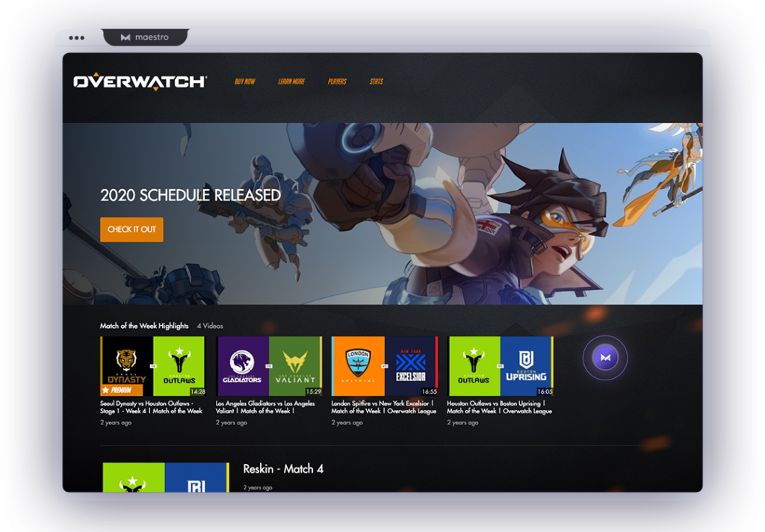Open the Stats menu link
Viewport: 765px width, 532px height.
tap(377, 81)
